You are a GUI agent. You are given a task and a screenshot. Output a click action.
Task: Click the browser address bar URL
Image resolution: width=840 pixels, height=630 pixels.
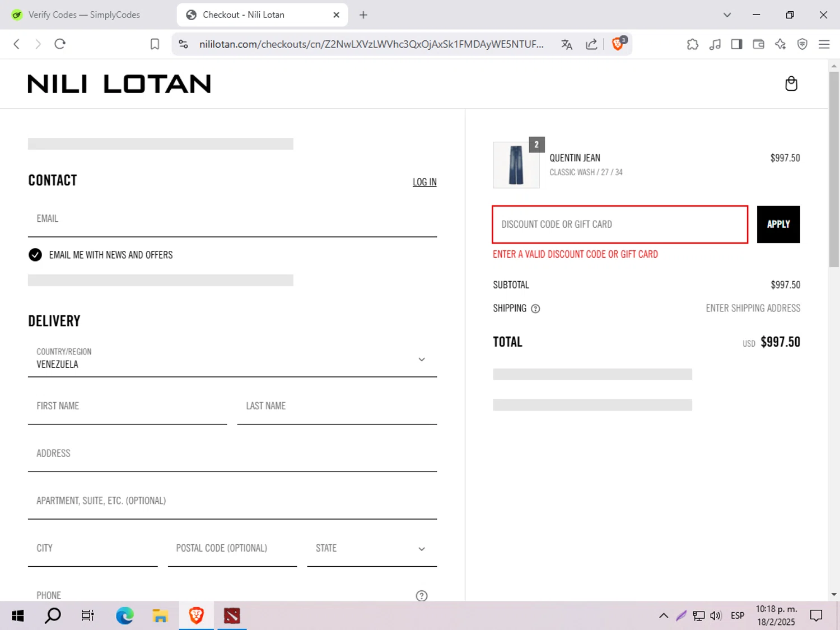371,44
